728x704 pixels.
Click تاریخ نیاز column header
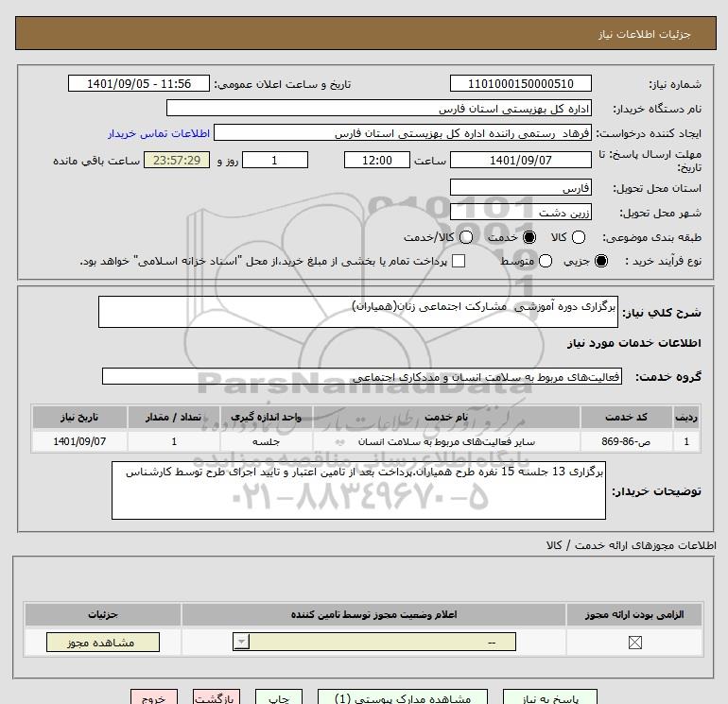click(79, 417)
